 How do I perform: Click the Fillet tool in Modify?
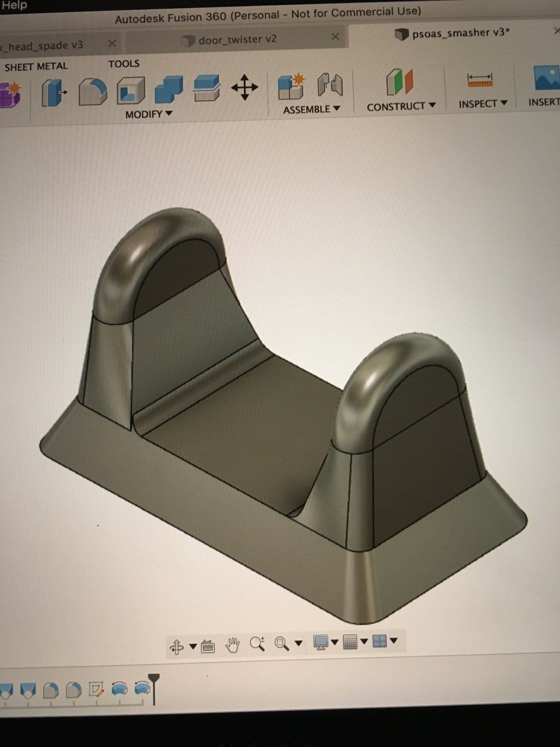coord(92,91)
